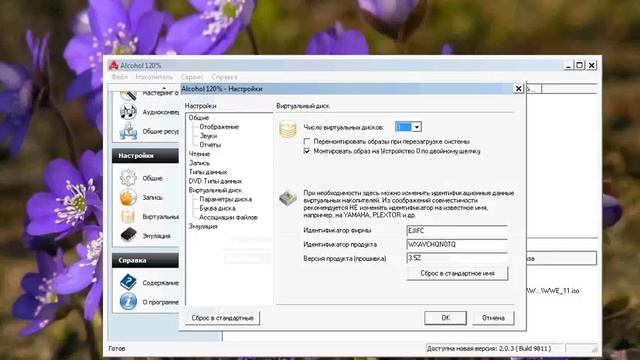The image size is (640, 360).
Task: Select Виртуальный диск tree node
Action: click(215, 190)
